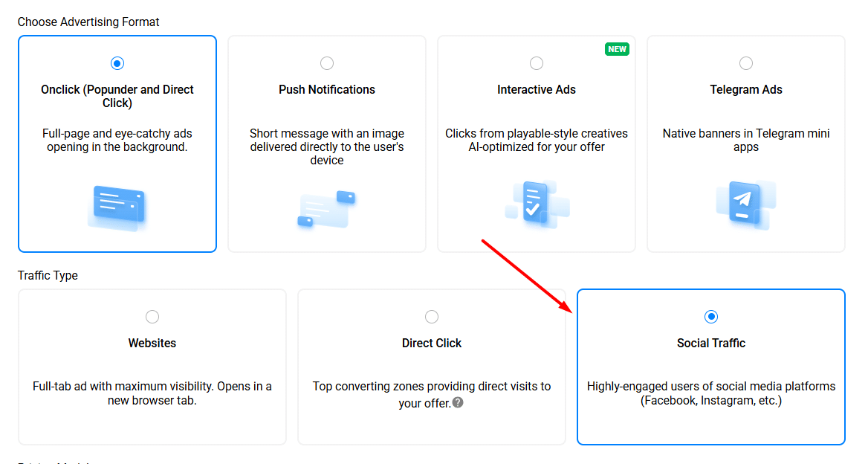Click the question mark help icon
Viewport: 868px width, 464px height.
(458, 402)
